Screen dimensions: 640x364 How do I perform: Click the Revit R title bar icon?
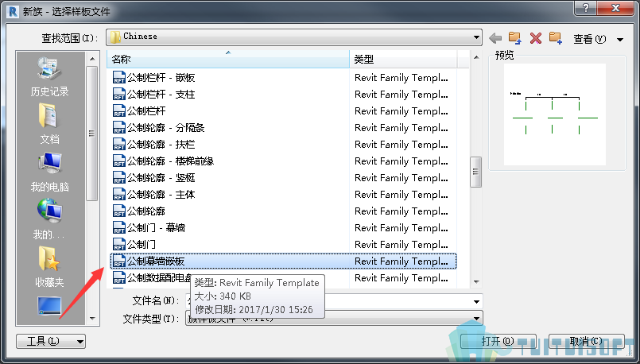(12, 11)
